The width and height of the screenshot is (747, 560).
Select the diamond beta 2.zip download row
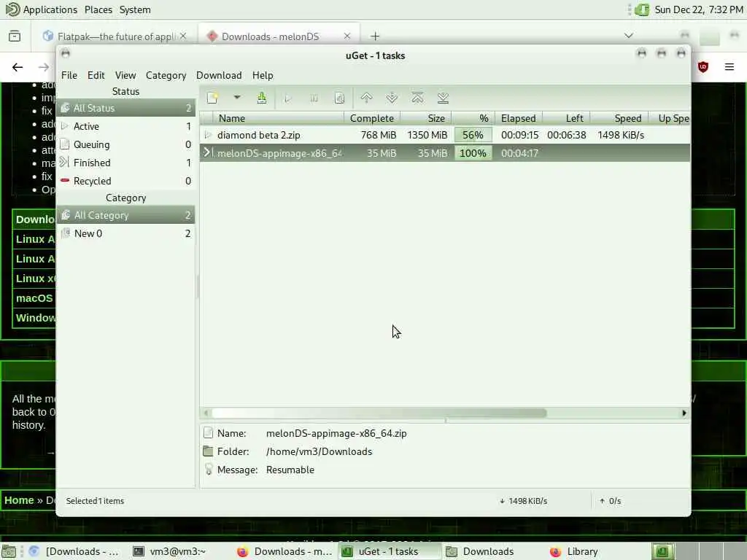pyautogui.click(x=445, y=135)
